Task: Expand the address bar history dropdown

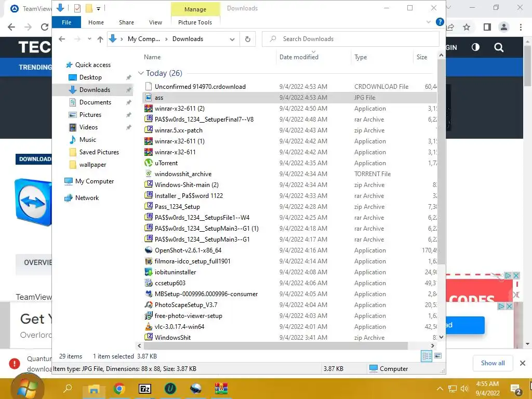Action: (232, 39)
